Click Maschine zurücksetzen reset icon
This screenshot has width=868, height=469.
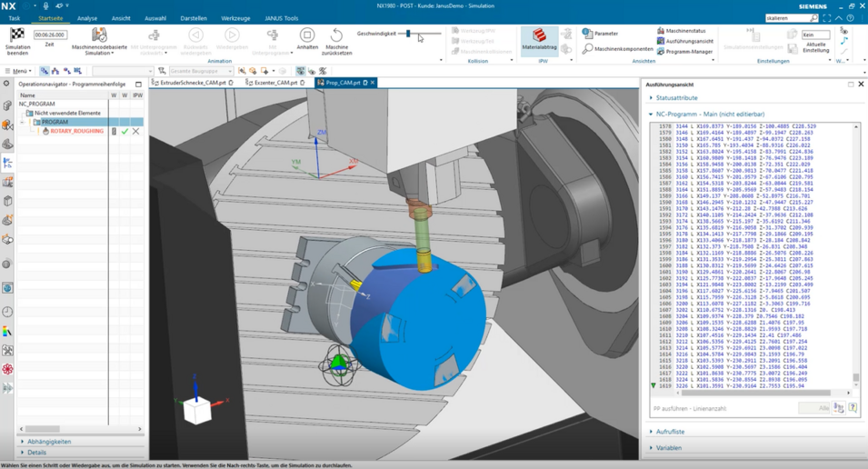[x=336, y=35]
